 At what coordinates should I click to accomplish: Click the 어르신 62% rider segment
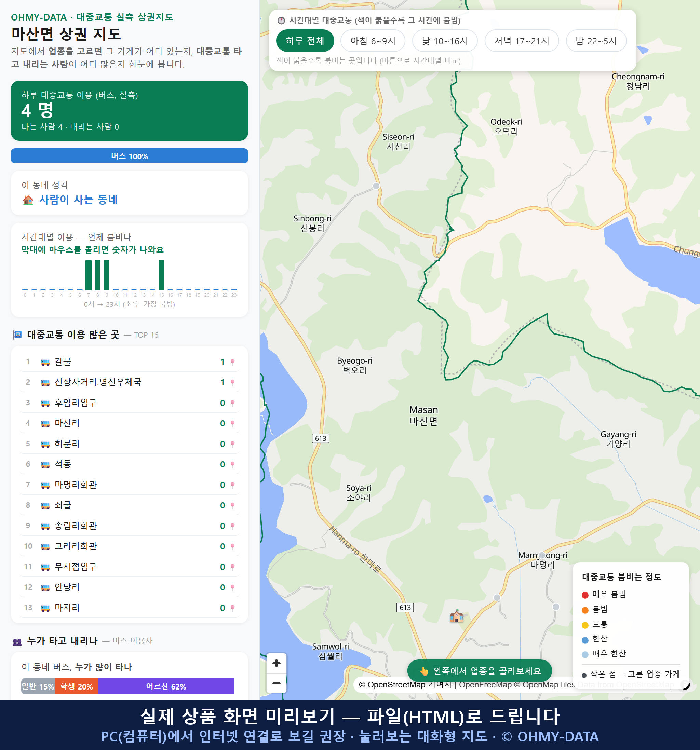(x=166, y=686)
